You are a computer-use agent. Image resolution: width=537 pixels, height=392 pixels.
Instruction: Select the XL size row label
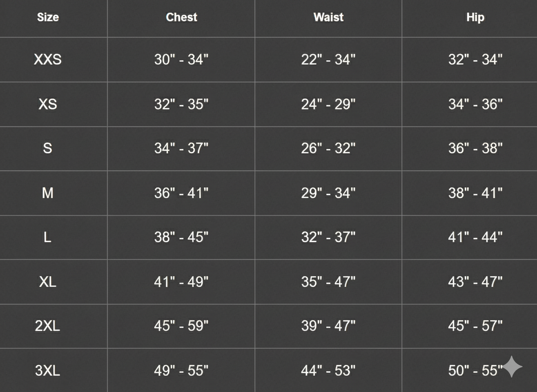pyautogui.click(x=48, y=282)
